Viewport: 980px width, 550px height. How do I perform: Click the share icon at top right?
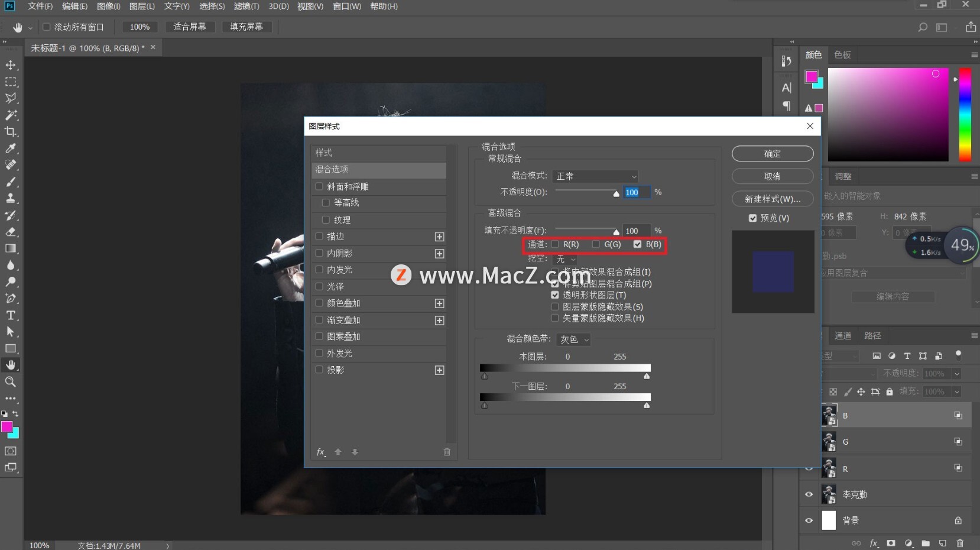tap(971, 27)
